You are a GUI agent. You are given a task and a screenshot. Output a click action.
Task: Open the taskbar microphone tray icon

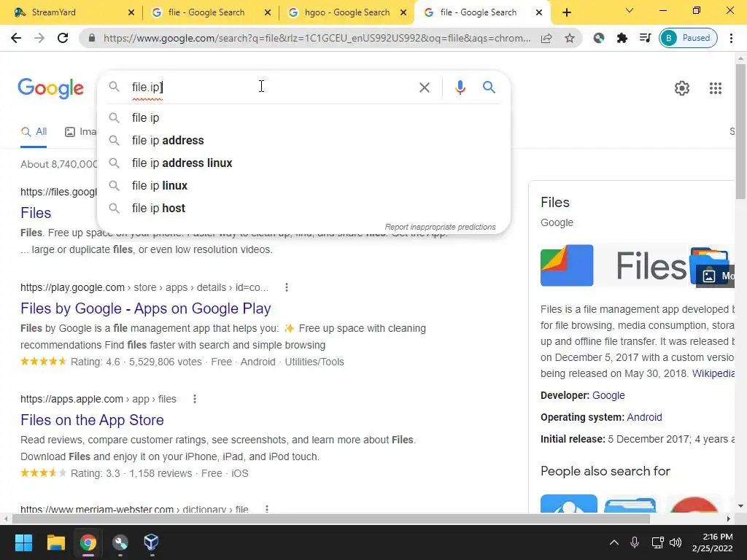point(635,542)
